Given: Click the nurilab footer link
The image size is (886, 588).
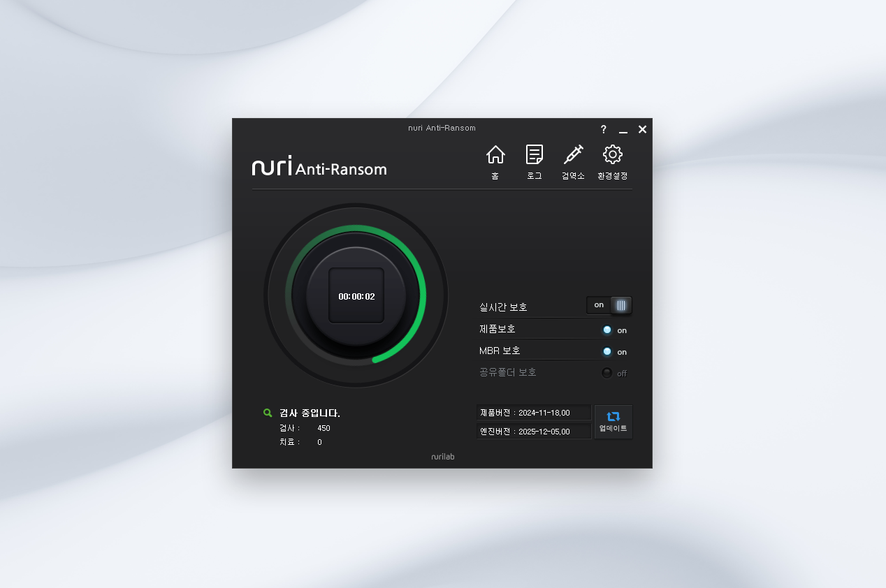Looking at the screenshot, I should pyautogui.click(x=442, y=457).
